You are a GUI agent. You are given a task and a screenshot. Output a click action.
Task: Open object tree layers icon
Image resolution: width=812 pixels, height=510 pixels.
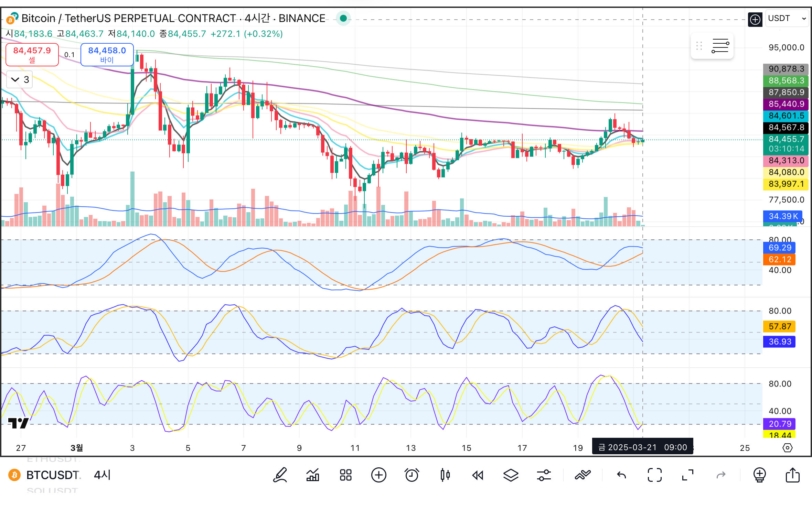coord(511,475)
